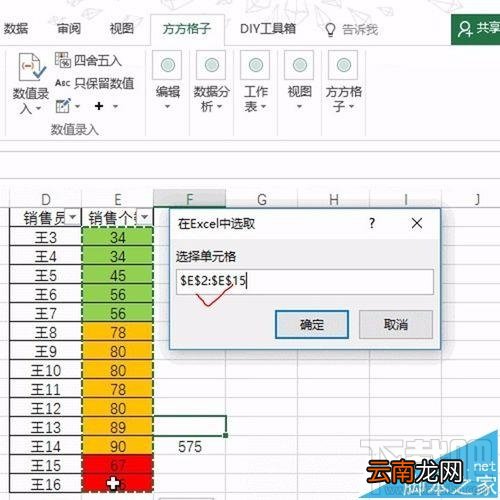Close the 在Excel中选取 dialog
The width and height of the screenshot is (500, 500).
[x=417, y=223]
